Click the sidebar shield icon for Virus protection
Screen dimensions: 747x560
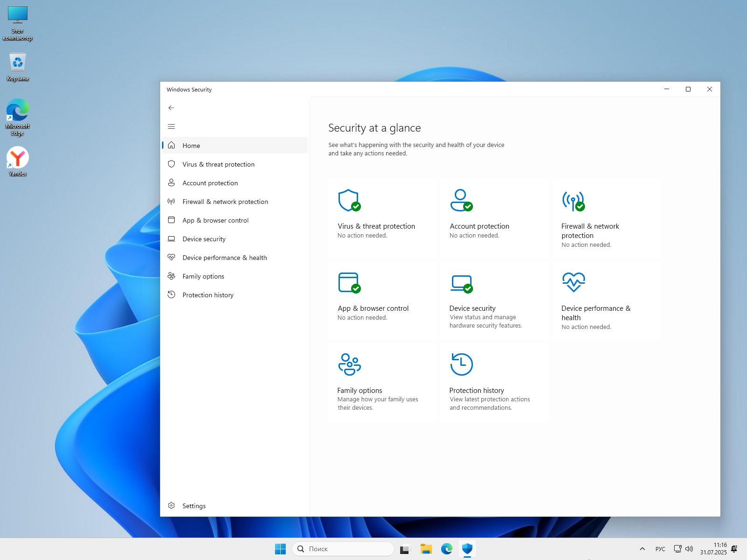[x=171, y=164]
